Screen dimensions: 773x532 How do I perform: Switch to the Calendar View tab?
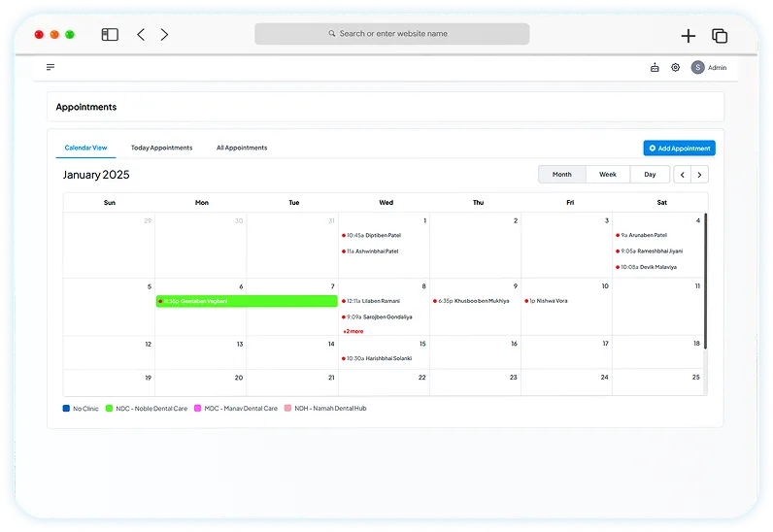(85, 148)
